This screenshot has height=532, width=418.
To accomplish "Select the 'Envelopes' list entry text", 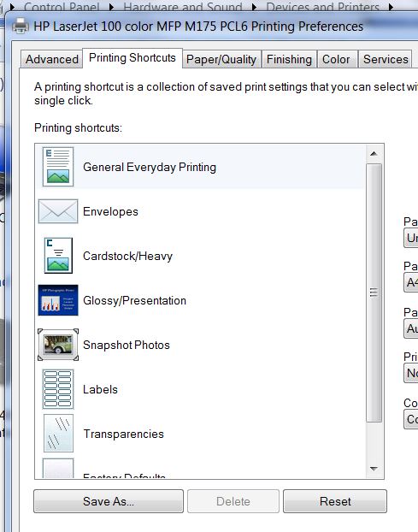I will tap(110, 212).
